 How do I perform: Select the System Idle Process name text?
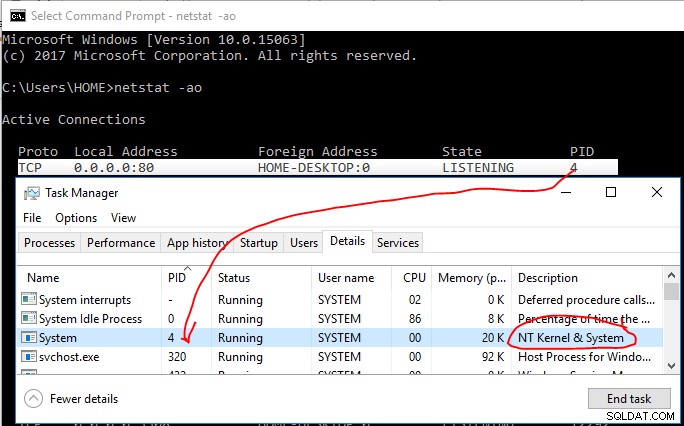(90, 319)
